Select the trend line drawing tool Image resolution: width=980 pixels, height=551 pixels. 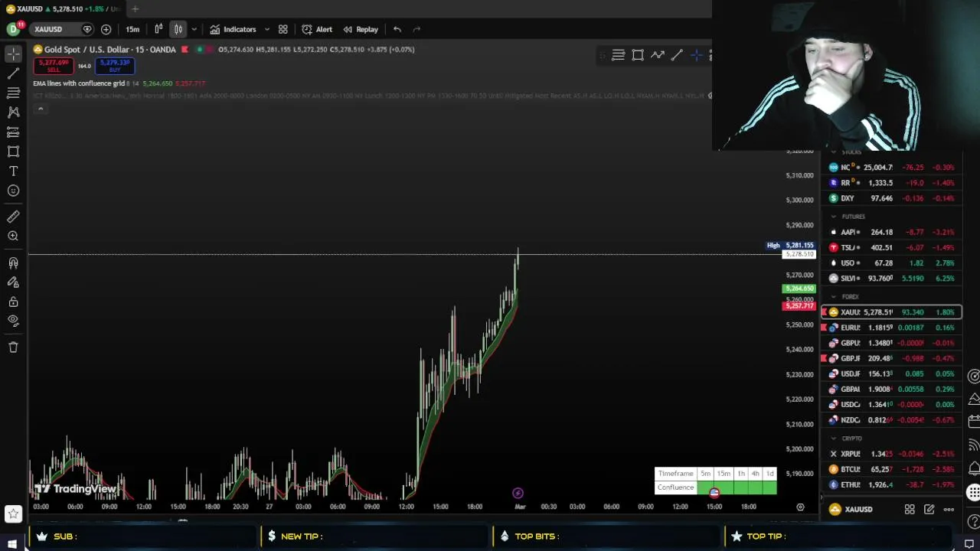click(13, 73)
